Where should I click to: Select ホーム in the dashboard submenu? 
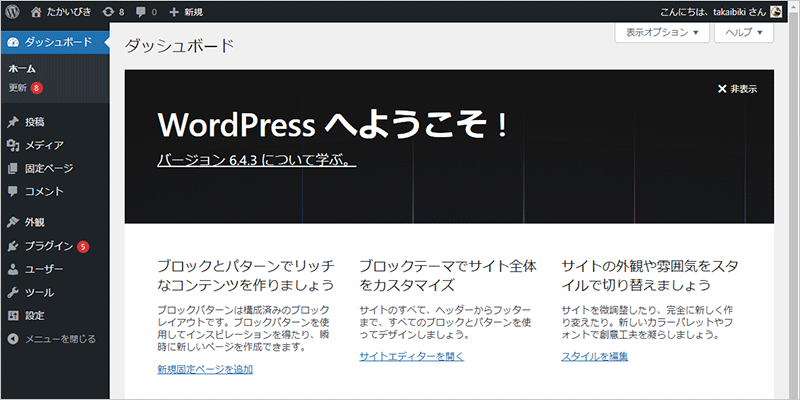coord(22,69)
